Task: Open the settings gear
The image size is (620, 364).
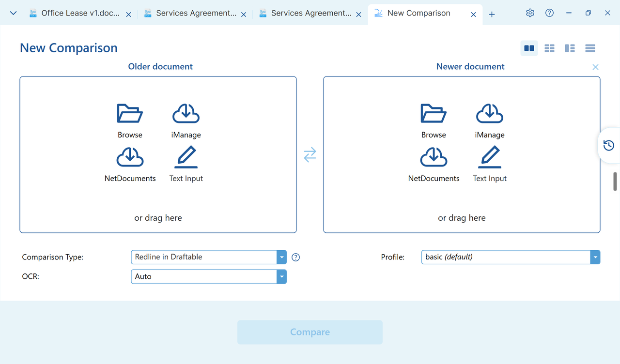Action: [x=530, y=13]
